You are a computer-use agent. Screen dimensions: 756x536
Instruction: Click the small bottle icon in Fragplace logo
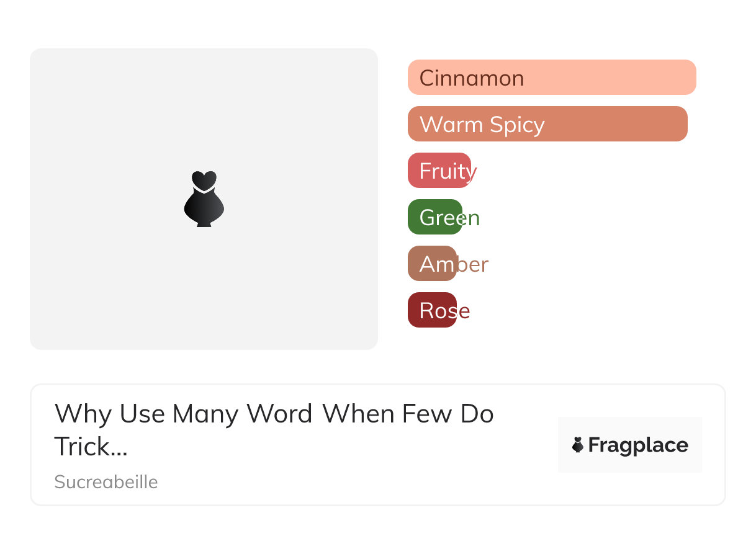click(578, 445)
